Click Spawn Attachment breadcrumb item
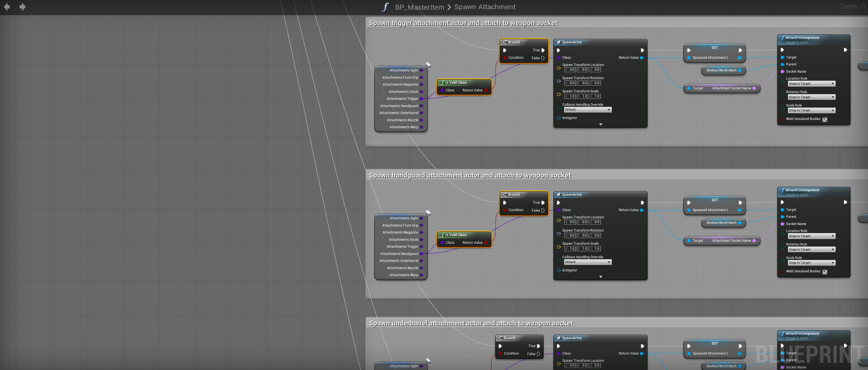Screen dimensions: 868x370 (484, 7)
